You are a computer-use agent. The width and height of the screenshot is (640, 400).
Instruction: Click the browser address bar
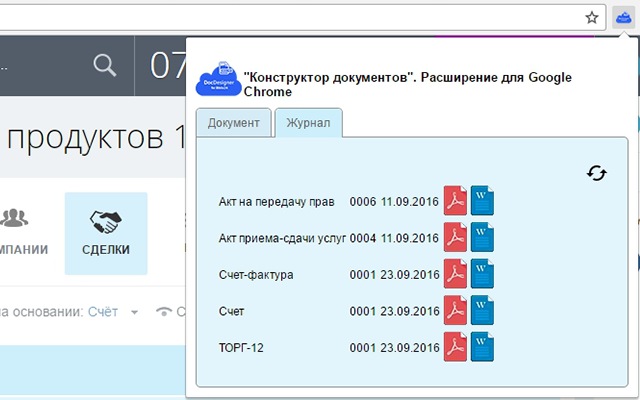point(290,17)
